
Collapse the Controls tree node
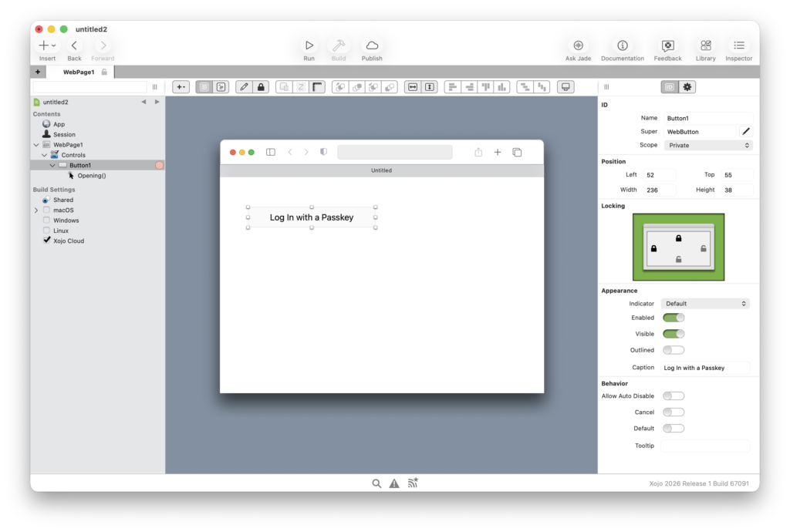[45, 155]
